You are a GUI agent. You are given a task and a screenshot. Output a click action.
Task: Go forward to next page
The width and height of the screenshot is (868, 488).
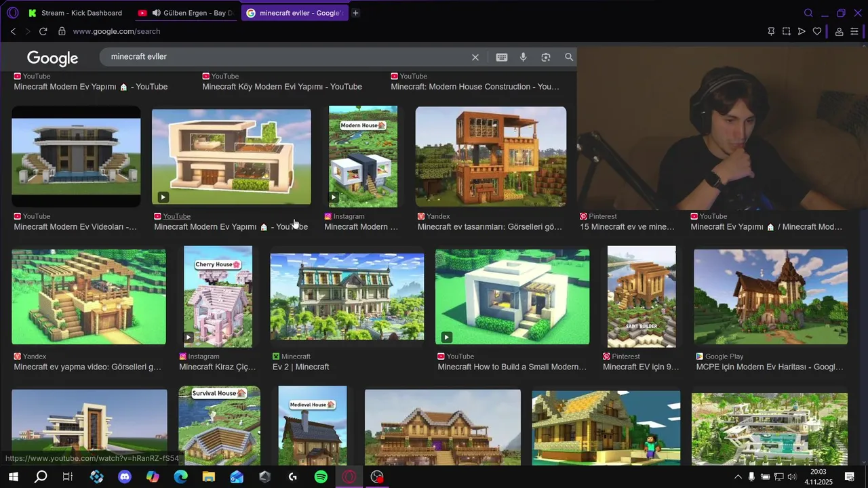(28, 31)
